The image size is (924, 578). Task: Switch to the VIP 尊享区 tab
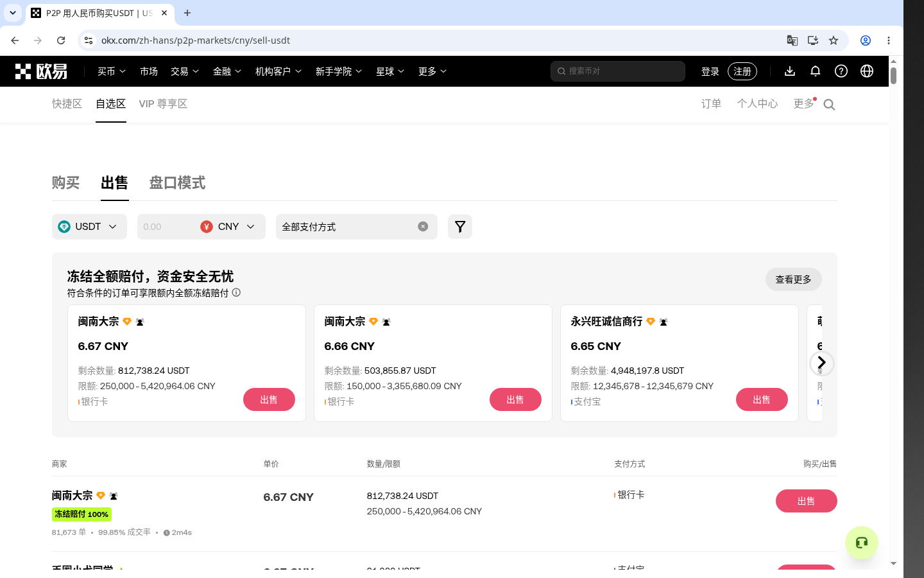(x=163, y=104)
